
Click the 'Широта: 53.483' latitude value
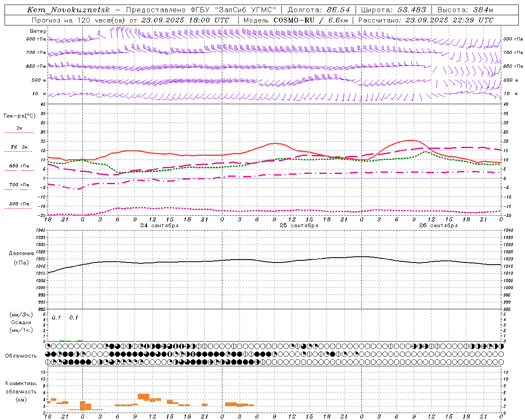pyautogui.click(x=393, y=10)
